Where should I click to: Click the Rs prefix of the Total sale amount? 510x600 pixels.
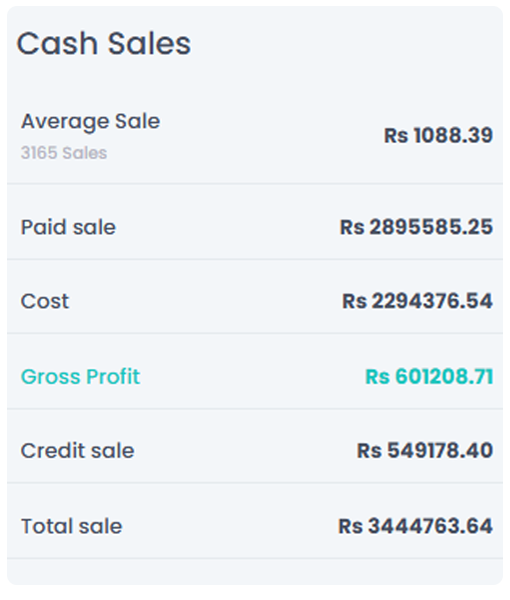[x=350, y=526]
